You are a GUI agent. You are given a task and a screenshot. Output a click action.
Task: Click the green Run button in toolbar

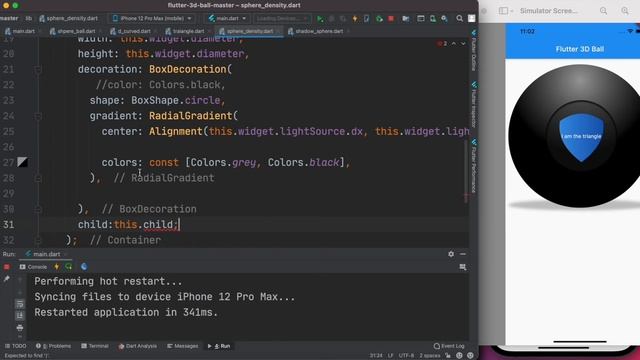(320, 19)
